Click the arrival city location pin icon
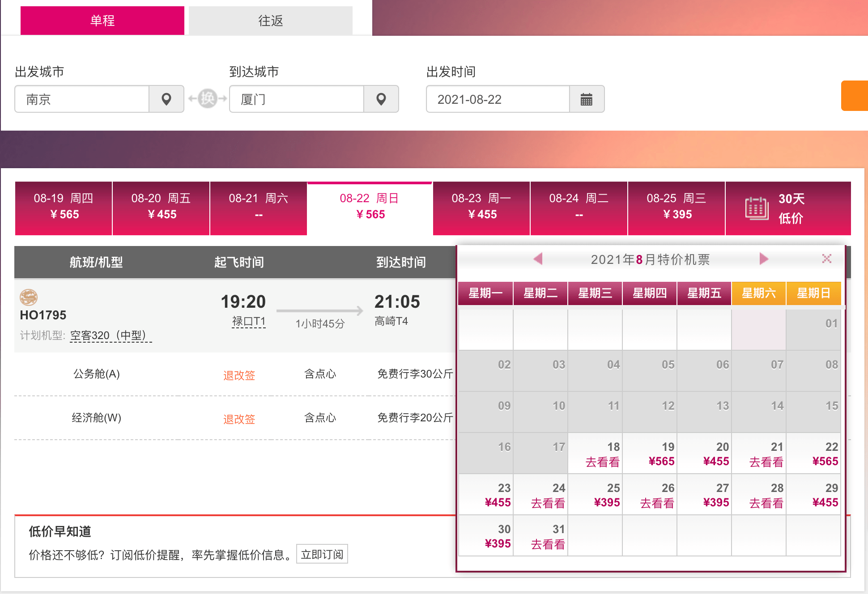 381,99
